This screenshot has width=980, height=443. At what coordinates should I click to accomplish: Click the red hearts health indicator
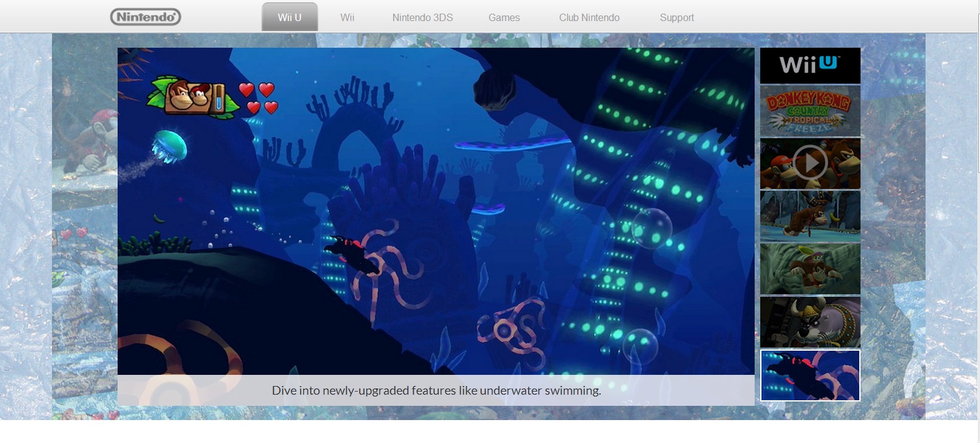[x=259, y=99]
